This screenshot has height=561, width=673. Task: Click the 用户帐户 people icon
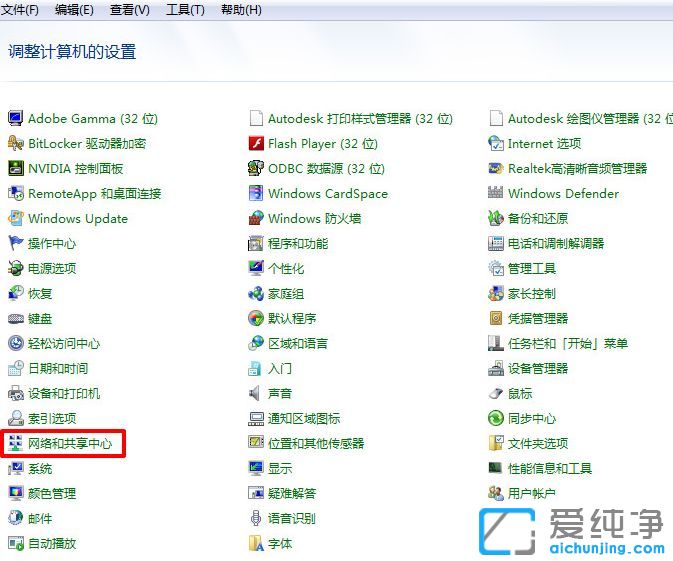tap(496, 493)
